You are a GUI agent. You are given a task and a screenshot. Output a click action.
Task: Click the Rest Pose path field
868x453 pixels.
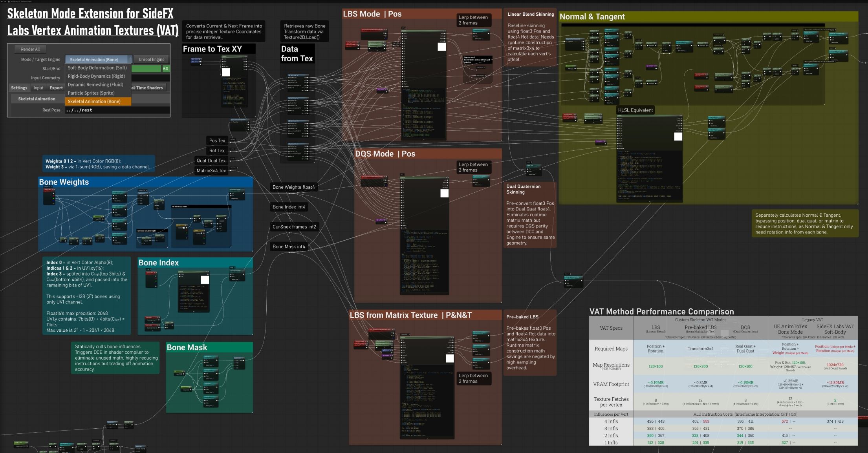point(117,110)
